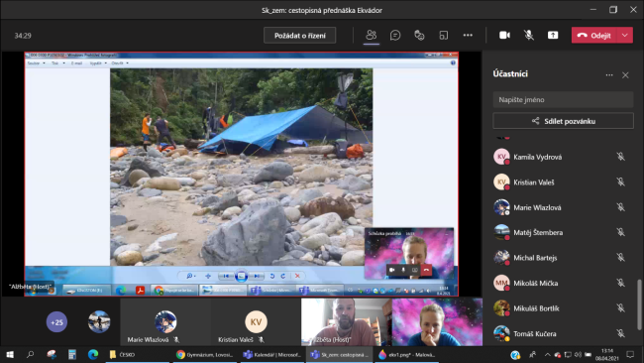Image resolution: width=644 pixels, height=363 pixels.
Task: Click the Odejít leave button
Action: tap(594, 36)
